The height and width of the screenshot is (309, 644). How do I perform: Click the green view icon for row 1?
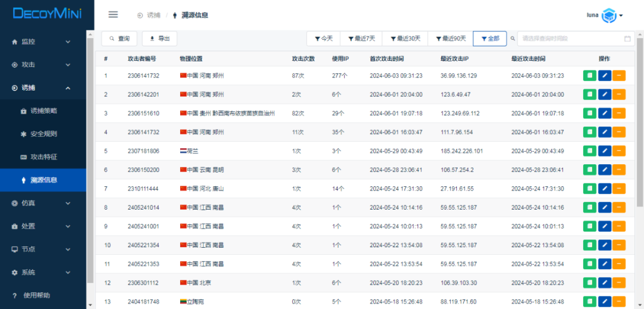click(590, 76)
